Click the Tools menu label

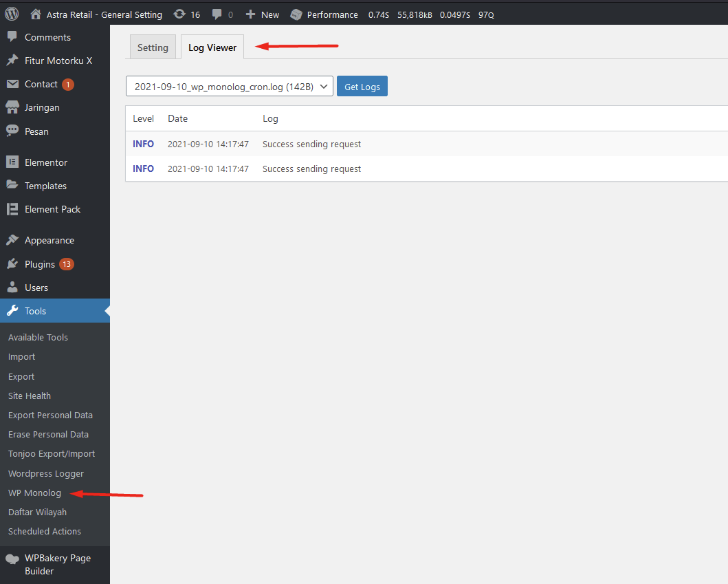[35, 312]
